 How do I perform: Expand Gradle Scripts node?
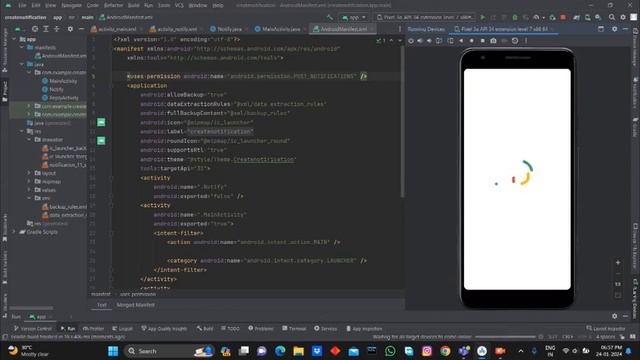click(x=14, y=232)
